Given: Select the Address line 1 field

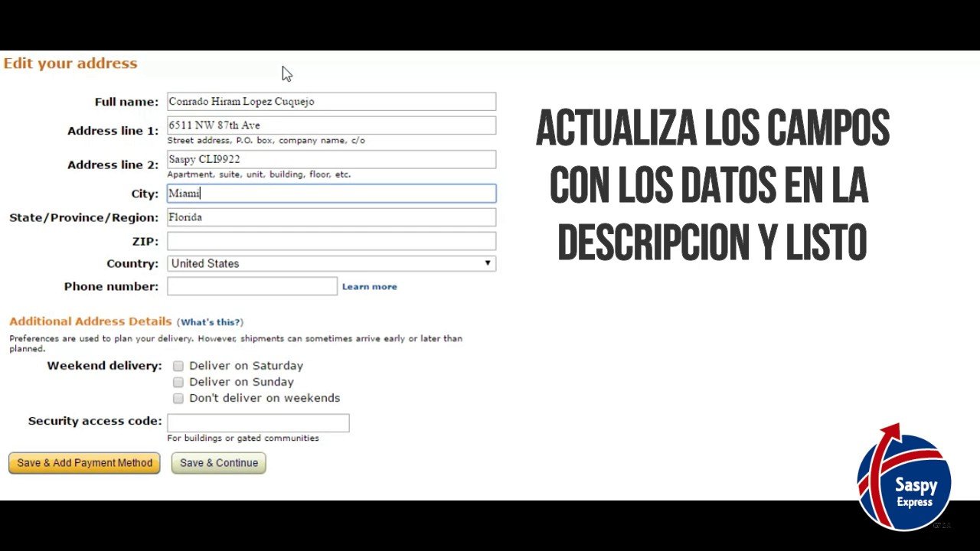Looking at the screenshot, I should tap(332, 125).
